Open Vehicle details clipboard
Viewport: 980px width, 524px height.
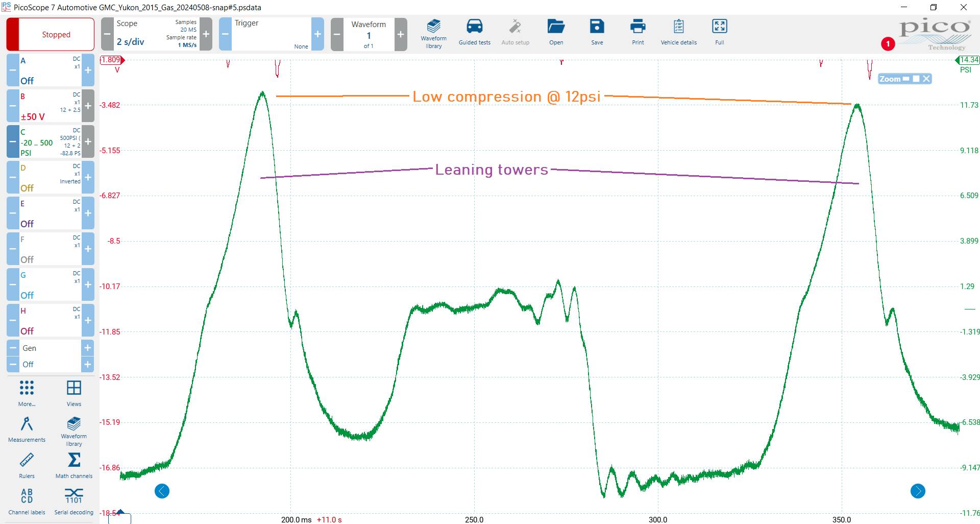(678, 33)
